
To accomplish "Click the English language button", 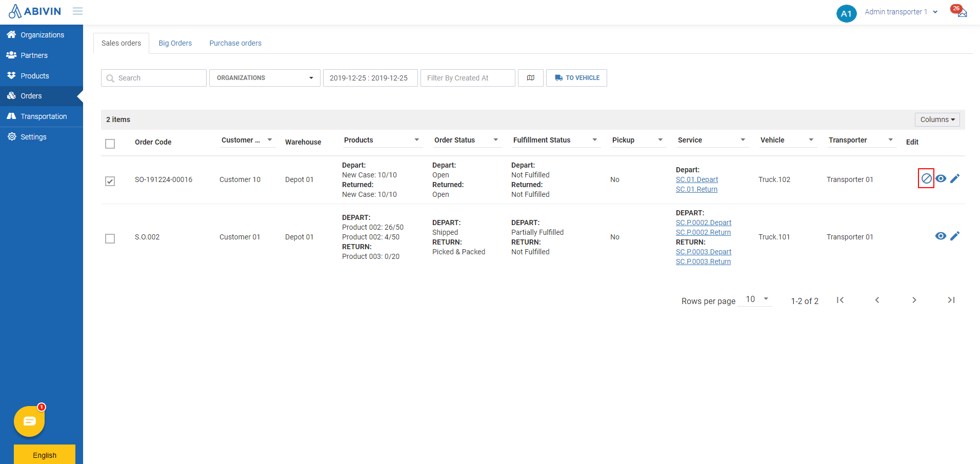I will point(45,455).
